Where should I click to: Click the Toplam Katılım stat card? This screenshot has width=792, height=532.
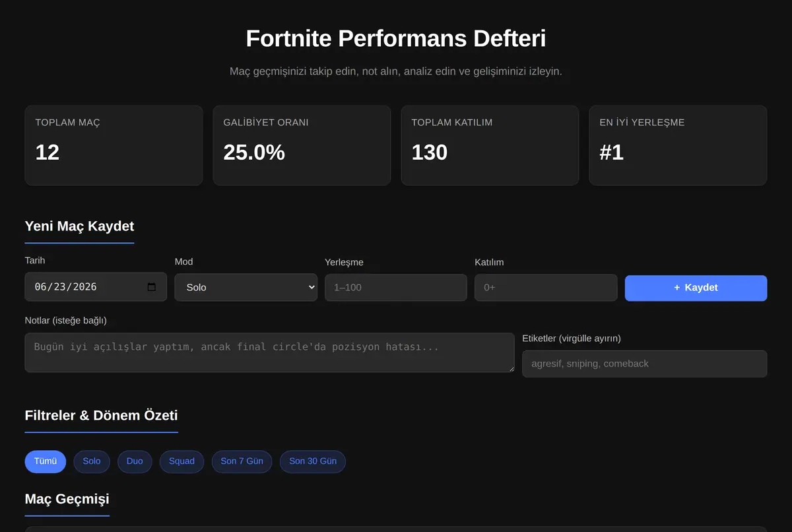[490, 145]
